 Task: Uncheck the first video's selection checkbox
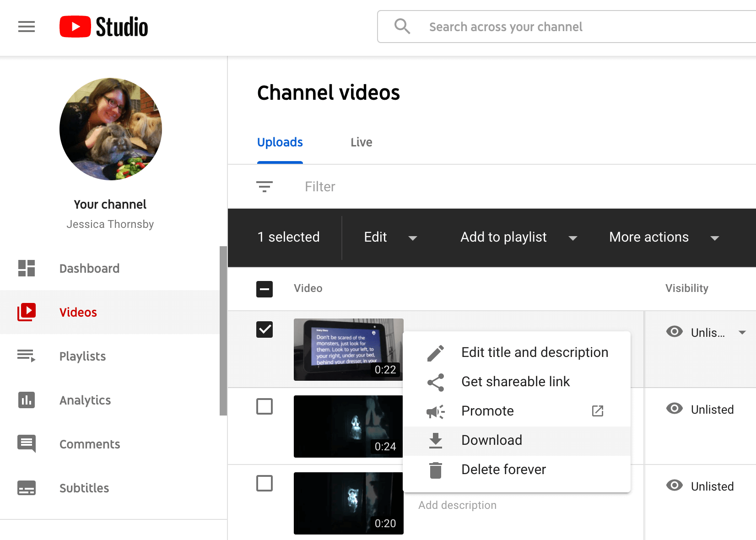point(265,329)
